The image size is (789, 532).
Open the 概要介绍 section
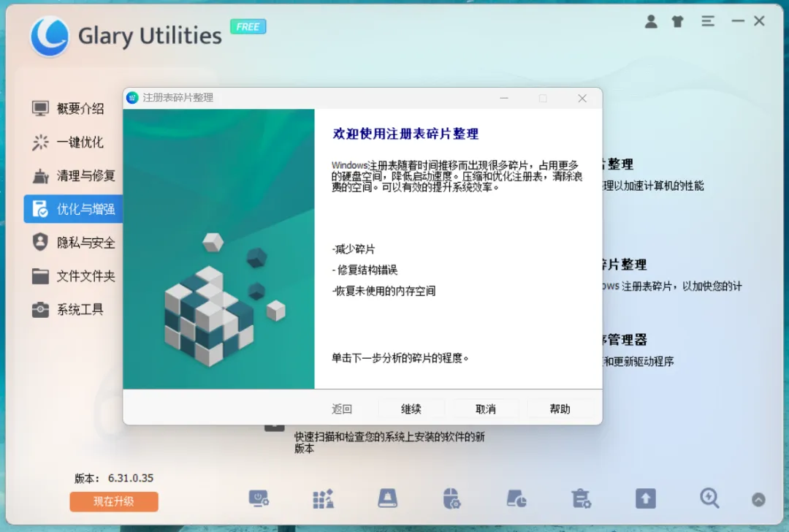[x=74, y=108]
